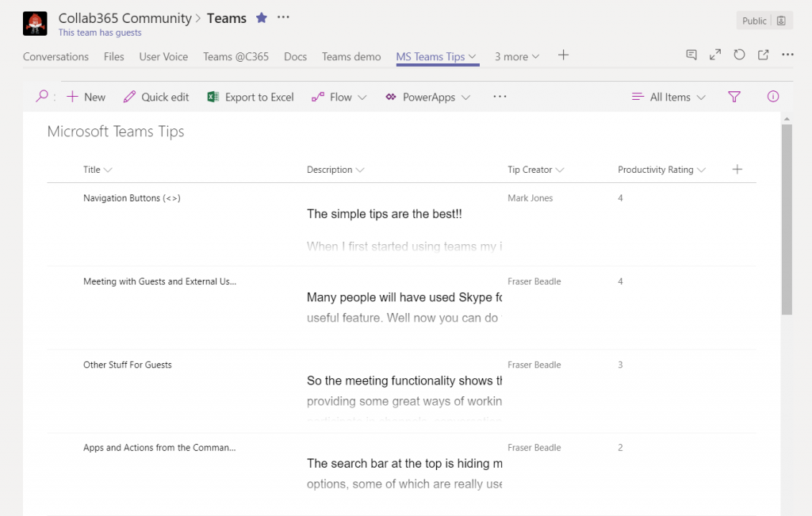812x516 pixels.
Task: Switch to the Files tab
Action: pyautogui.click(x=113, y=56)
